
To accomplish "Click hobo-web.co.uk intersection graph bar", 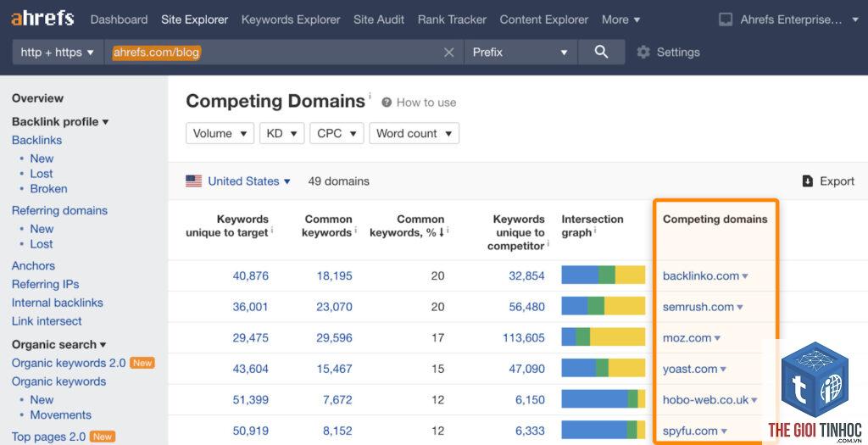I will point(604,399).
